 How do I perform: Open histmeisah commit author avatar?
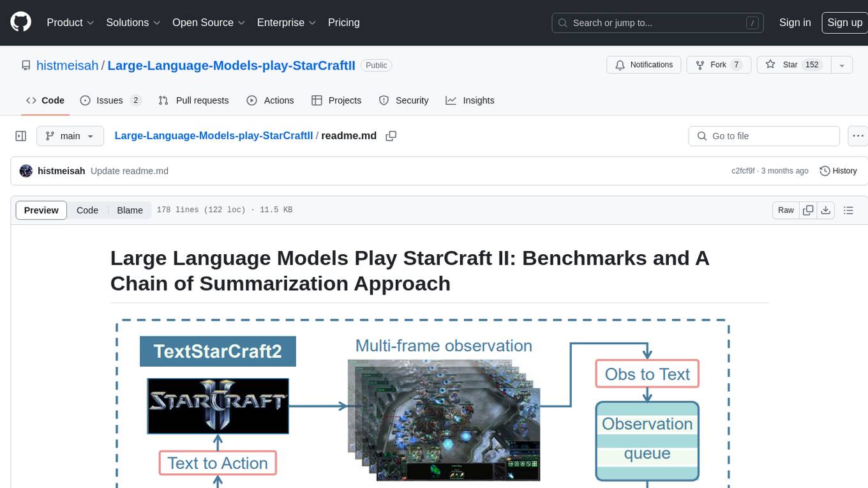click(26, 171)
